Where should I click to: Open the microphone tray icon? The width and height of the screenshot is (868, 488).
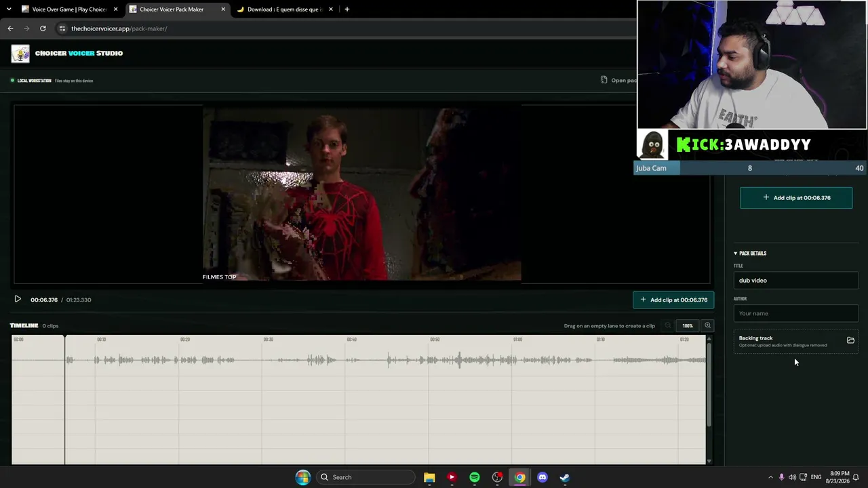[x=781, y=477]
